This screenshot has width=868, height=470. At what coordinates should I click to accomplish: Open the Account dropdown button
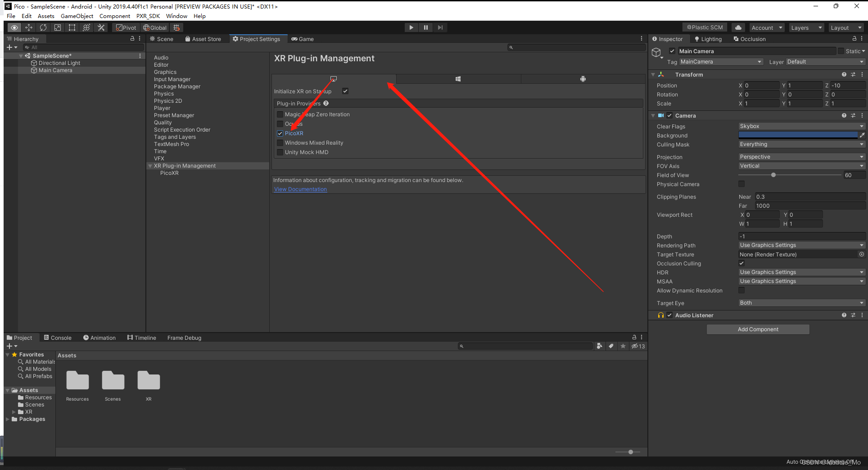(x=767, y=27)
